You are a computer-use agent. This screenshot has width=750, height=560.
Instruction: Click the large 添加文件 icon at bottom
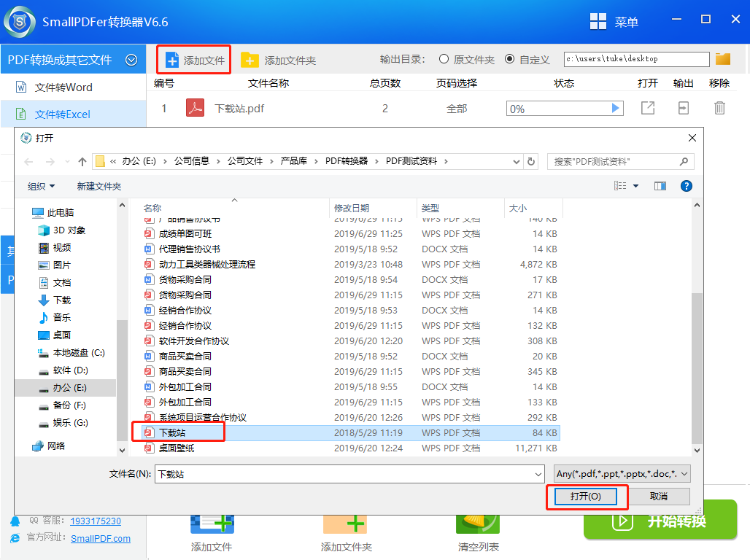coord(212,524)
